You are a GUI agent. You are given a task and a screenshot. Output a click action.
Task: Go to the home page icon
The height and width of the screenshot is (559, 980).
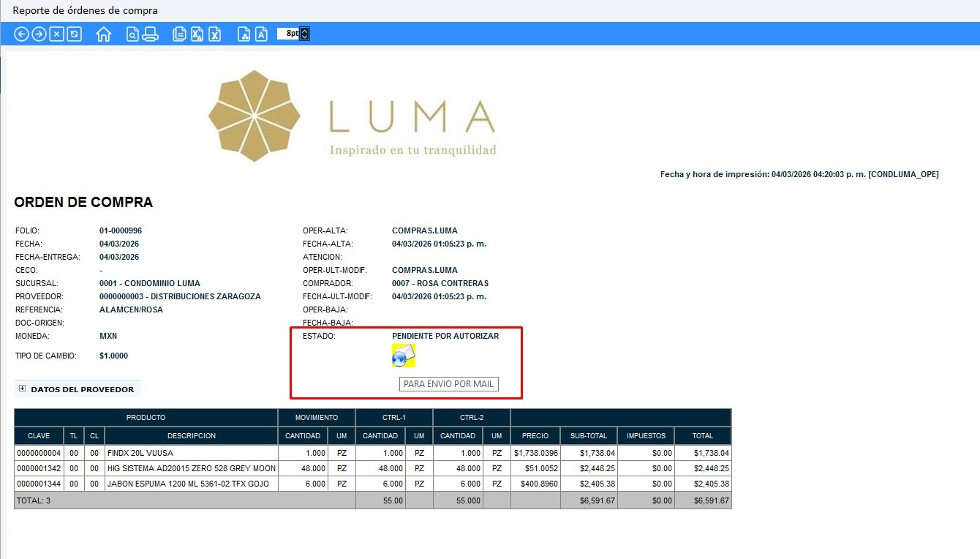[x=103, y=34]
